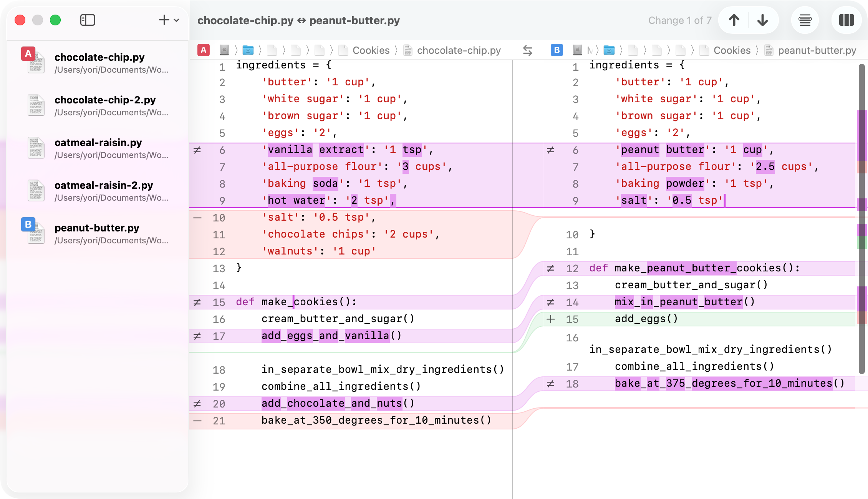Click 'peanut butter' text on right line 6
Screen dimensions: 868x499
(663, 150)
